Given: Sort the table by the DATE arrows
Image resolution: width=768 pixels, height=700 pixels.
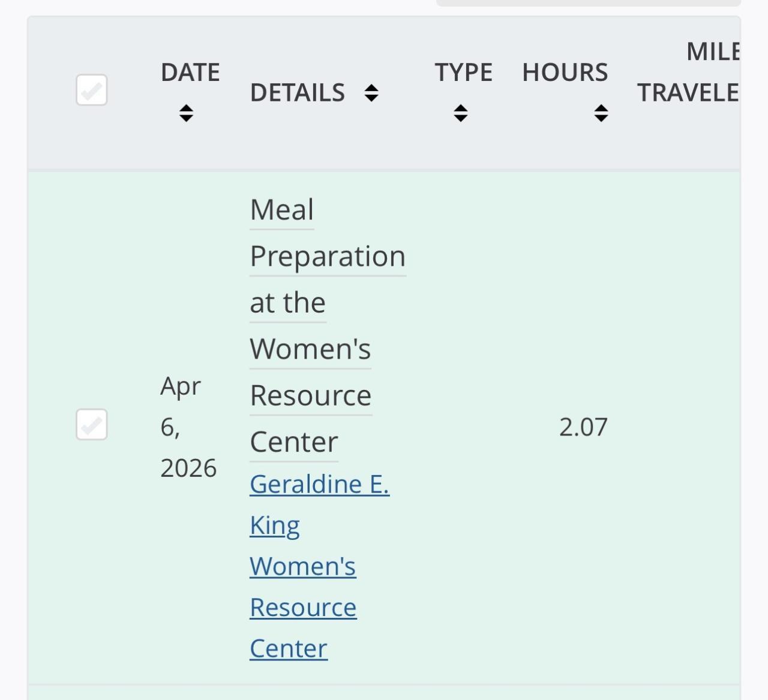Looking at the screenshot, I should pyautogui.click(x=186, y=113).
